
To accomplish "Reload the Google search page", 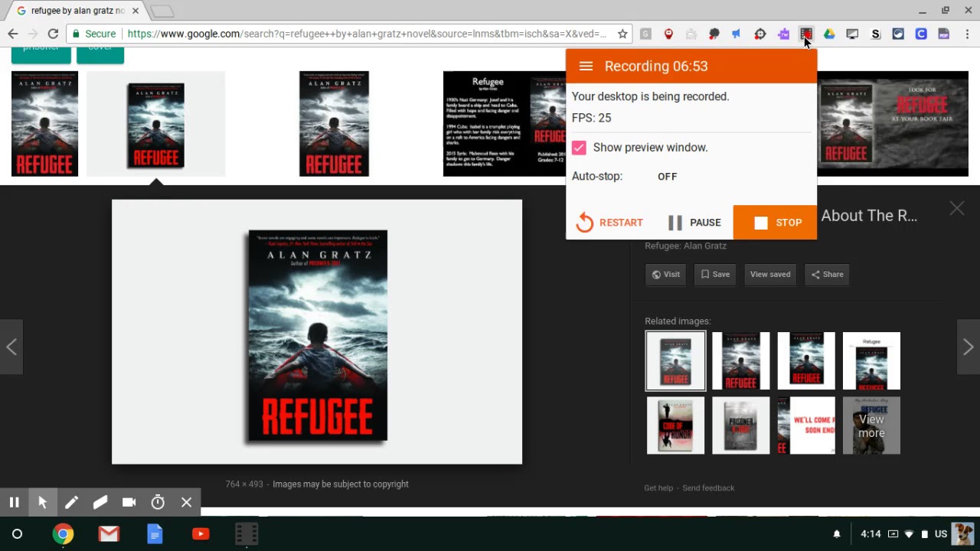I will (x=53, y=34).
